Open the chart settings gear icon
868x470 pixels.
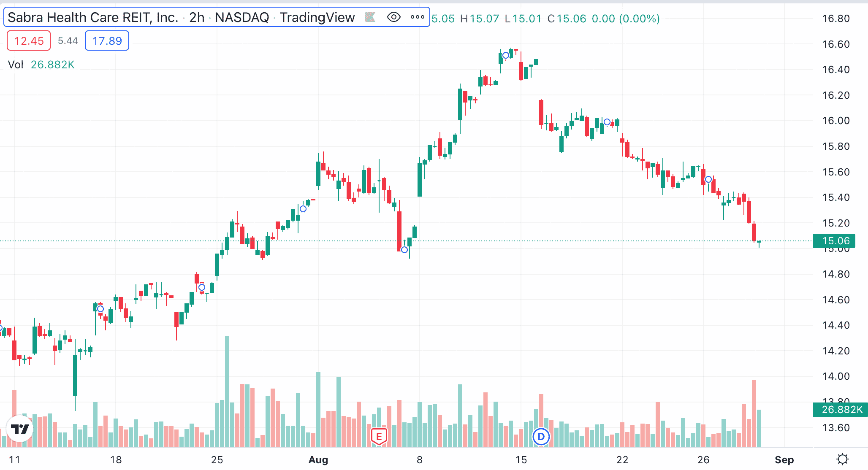(843, 459)
